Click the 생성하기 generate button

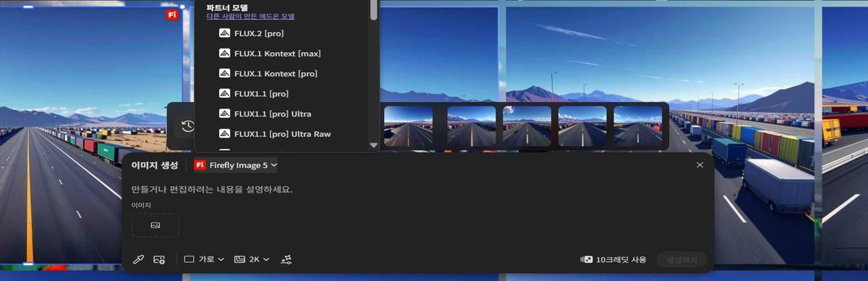[681, 259]
